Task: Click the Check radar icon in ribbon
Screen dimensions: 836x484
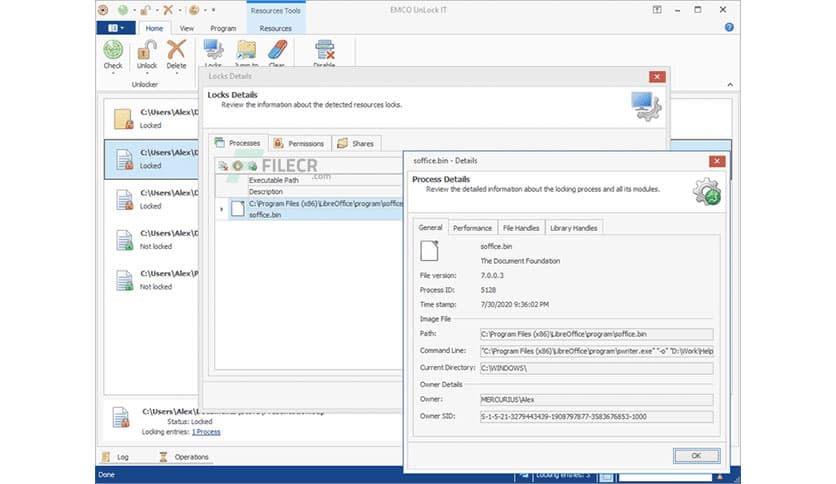Action: coord(113,50)
